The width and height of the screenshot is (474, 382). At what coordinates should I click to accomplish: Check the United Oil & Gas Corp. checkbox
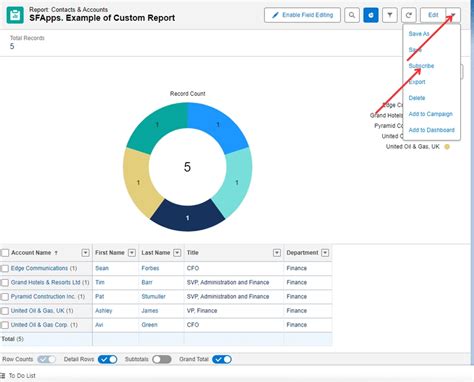point(5,325)
